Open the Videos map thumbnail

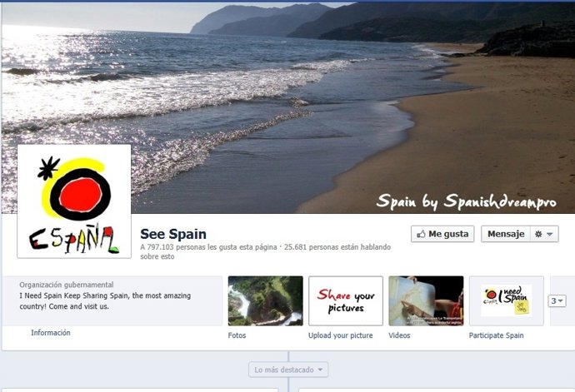[x=426, y=300]
